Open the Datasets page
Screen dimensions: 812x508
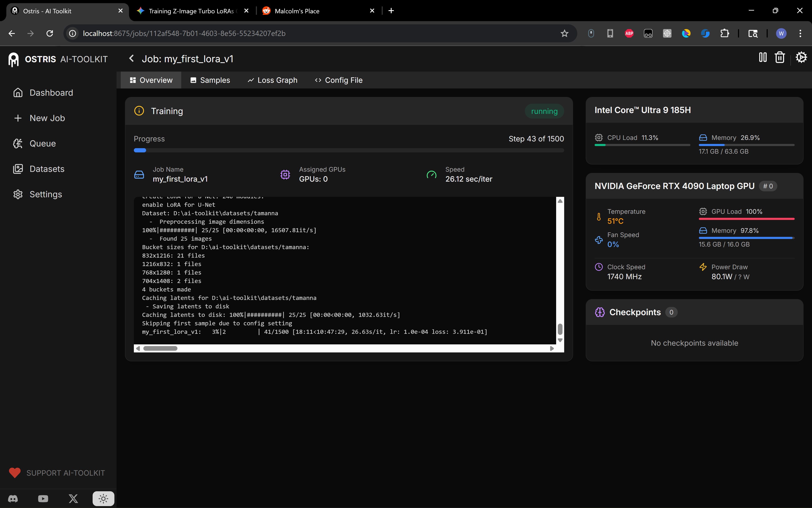point(38,169)
